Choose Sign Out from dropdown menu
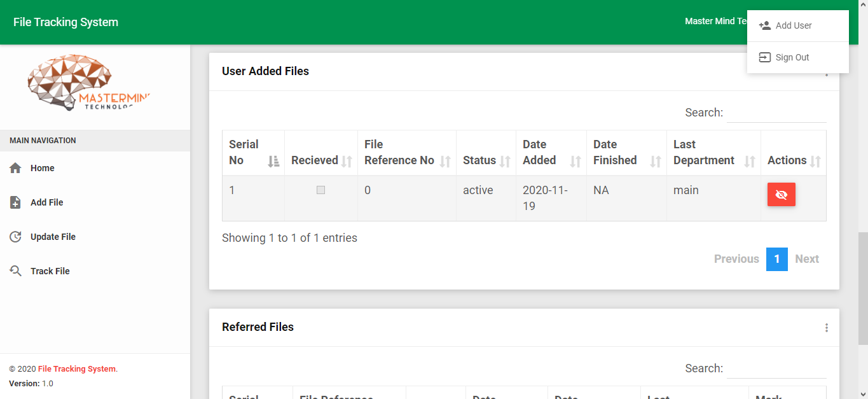868x399 pixels. click(792, 57)
